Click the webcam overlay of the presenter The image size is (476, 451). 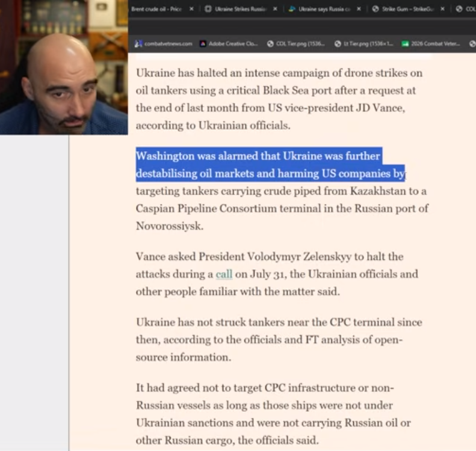[64, 67]
